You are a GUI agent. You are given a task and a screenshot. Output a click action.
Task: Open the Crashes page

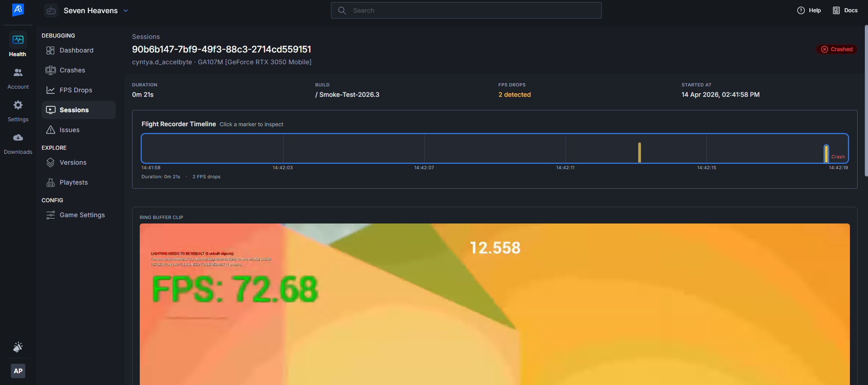pyautogui.click(x=72, y=70)
